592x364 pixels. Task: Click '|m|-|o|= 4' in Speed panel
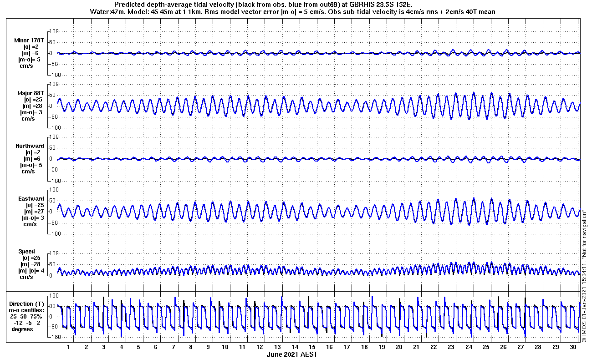click(32, 271)
